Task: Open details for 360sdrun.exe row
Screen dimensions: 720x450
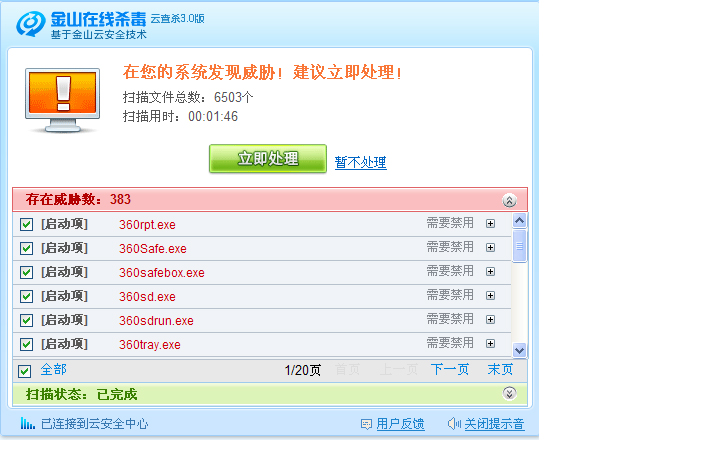Action: click(490, 319)
